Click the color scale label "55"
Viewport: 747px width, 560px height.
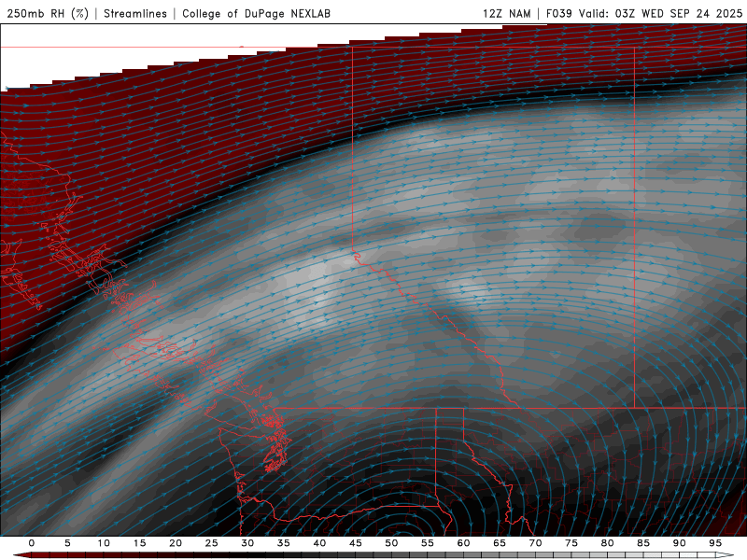click(428, 543)
